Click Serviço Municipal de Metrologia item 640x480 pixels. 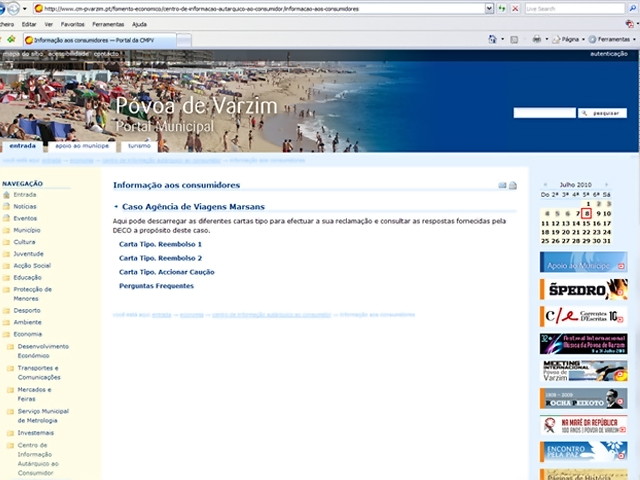pos(43,416)
